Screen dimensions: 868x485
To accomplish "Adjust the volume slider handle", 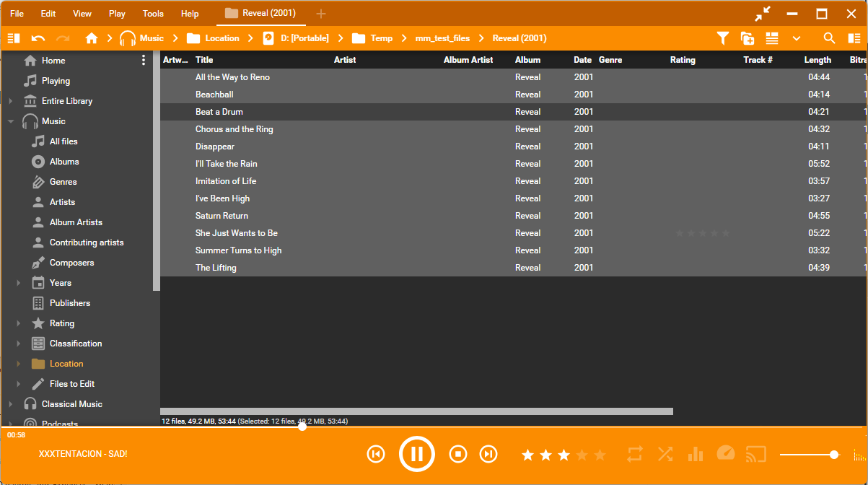I will coord(834,455).
